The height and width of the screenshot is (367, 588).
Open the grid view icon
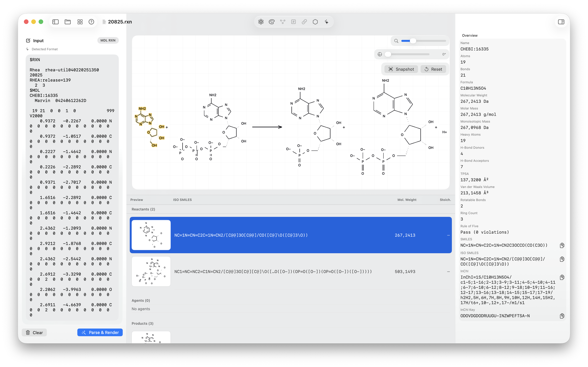(80, 22)
